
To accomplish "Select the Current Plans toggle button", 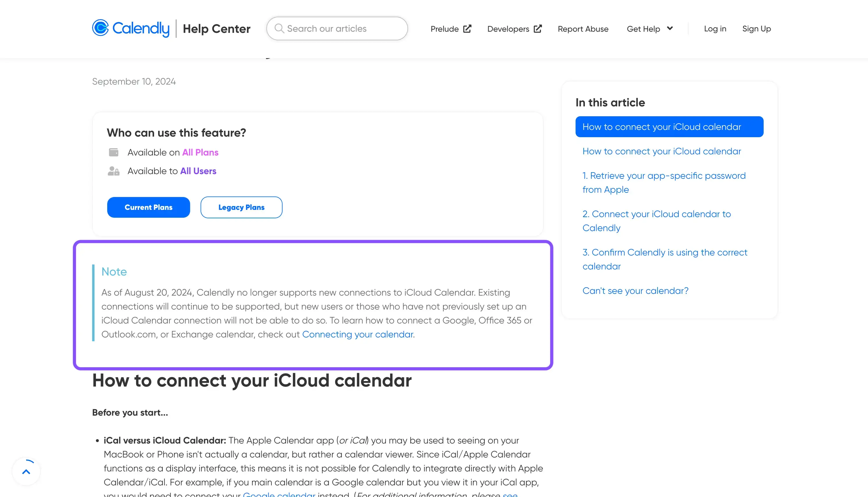I will 149,207.
